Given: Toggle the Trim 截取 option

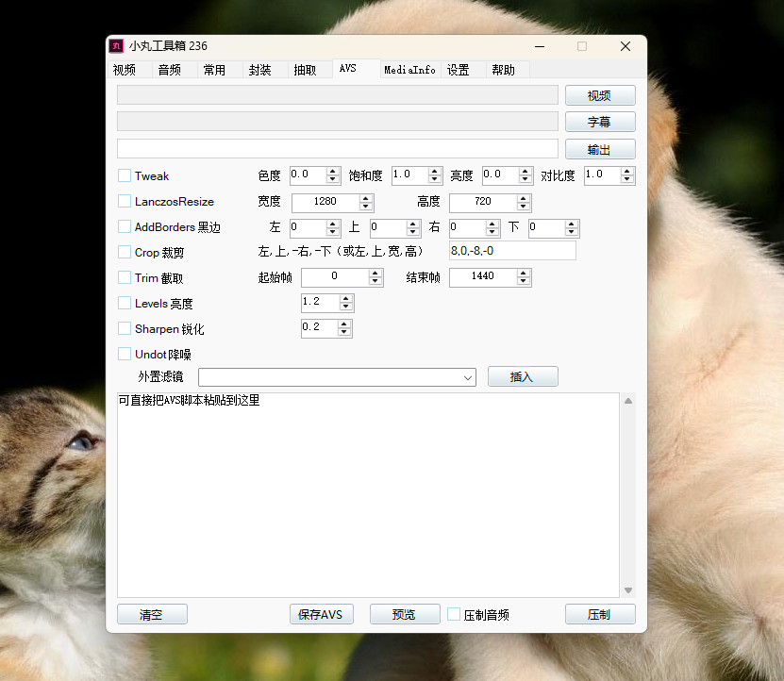Looking at the screenshot, I should coord(124,277).
